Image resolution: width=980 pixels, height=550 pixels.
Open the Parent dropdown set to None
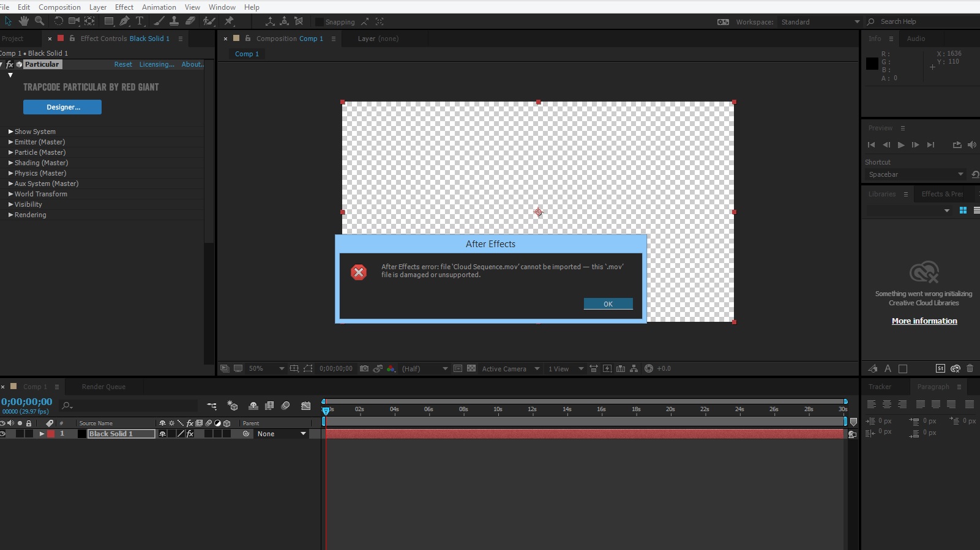point(281,434)
